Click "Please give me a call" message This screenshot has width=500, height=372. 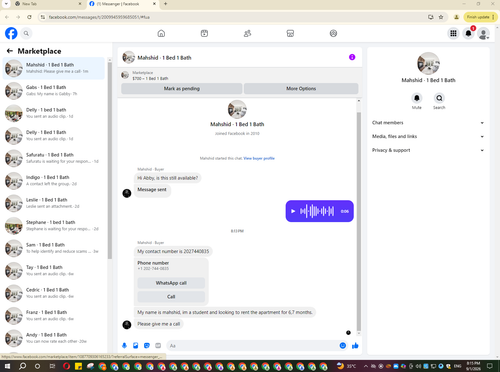click(159, 324)
